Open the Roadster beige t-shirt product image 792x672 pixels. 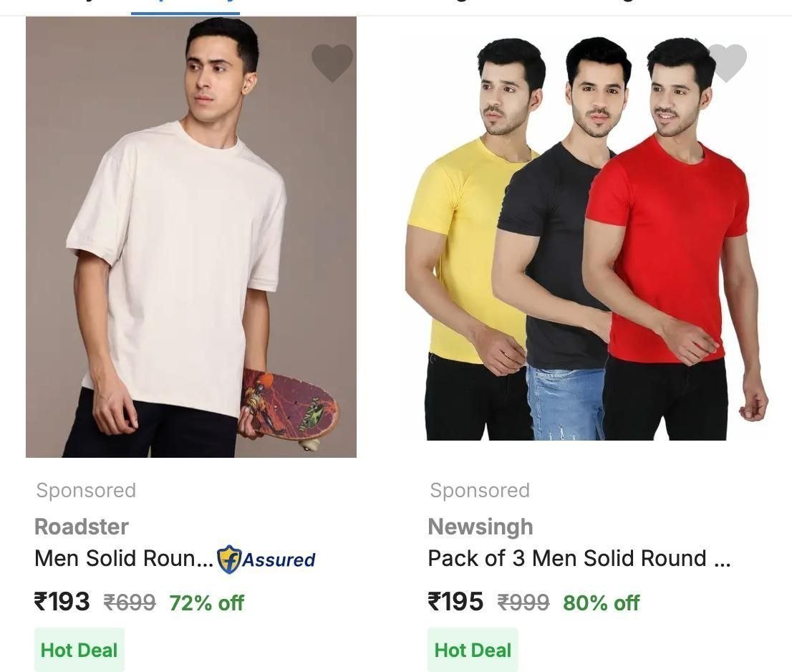(x=191, y=236)
